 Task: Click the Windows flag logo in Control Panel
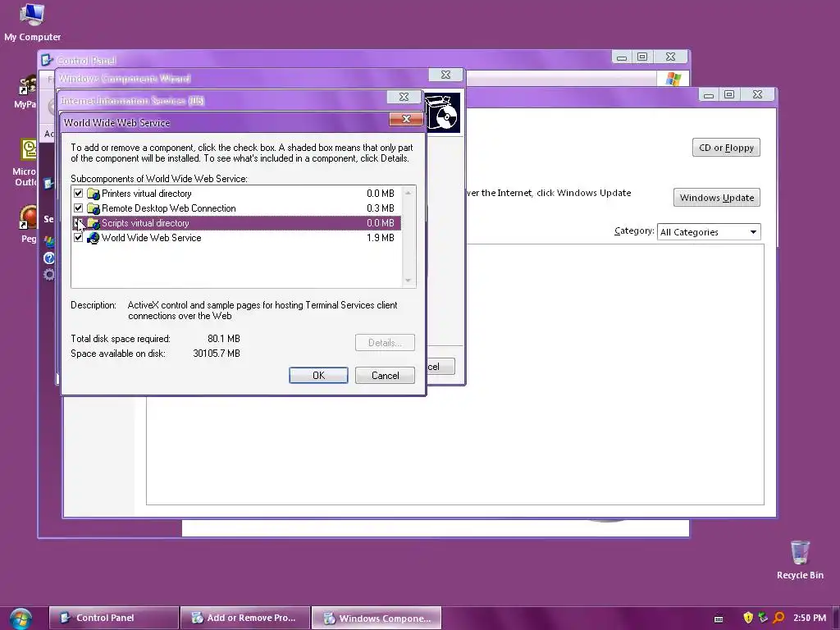[673, 80]
